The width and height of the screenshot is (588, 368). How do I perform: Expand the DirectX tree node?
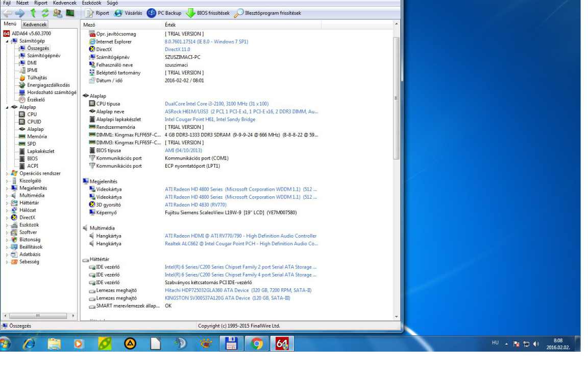pos(7,218)
